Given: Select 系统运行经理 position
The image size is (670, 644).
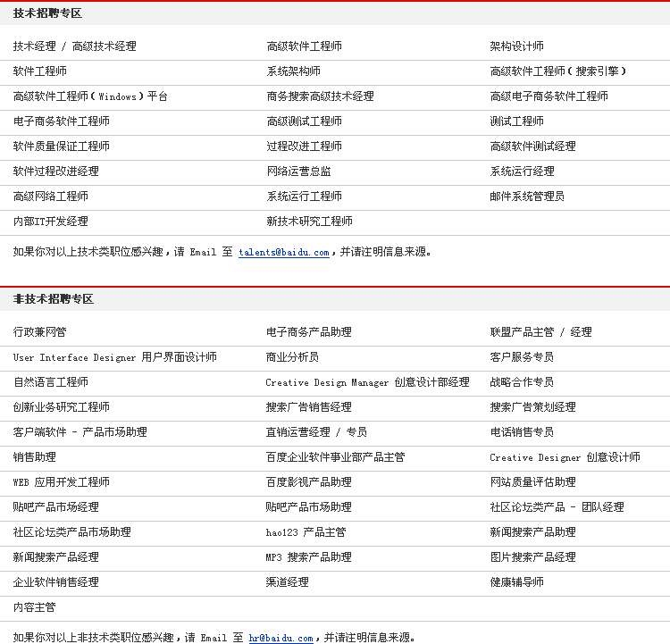Looking at the screenshot, I should [x=523, y=171].
